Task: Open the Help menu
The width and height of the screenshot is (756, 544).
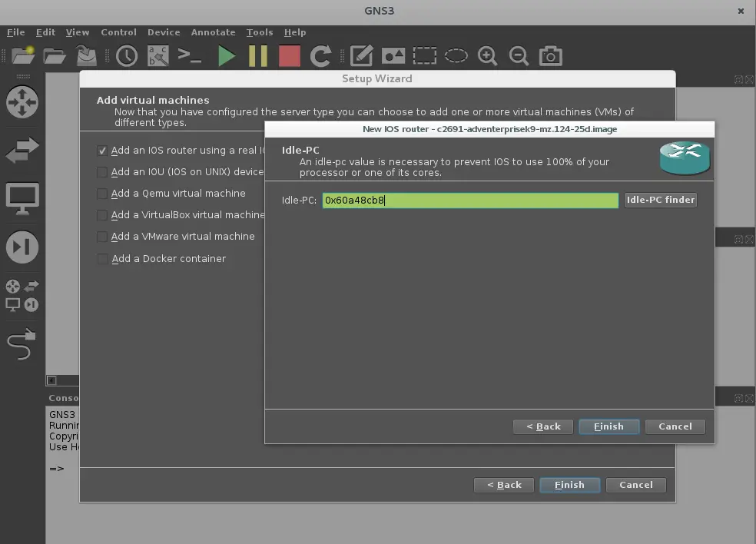Action: [295, 32]
